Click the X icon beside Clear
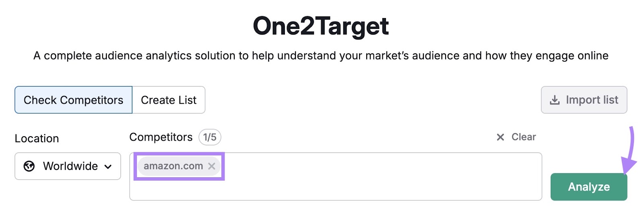 (x=500, y=137)
